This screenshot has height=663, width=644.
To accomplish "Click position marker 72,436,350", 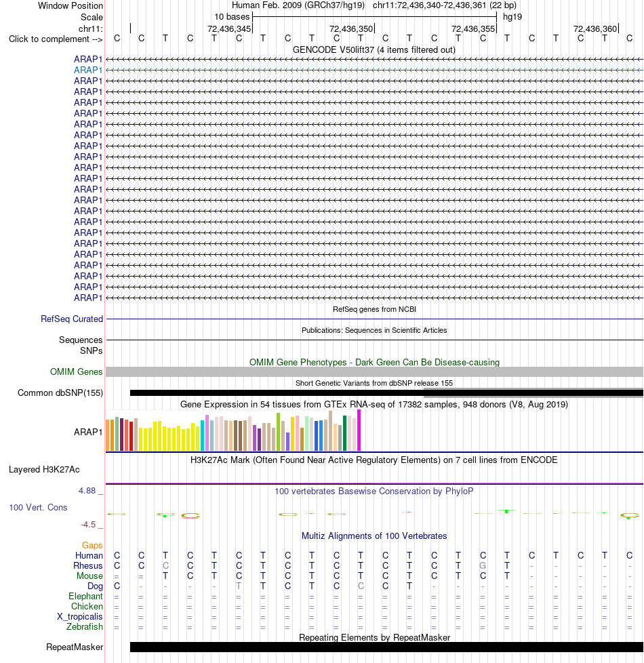I will 351,28.
